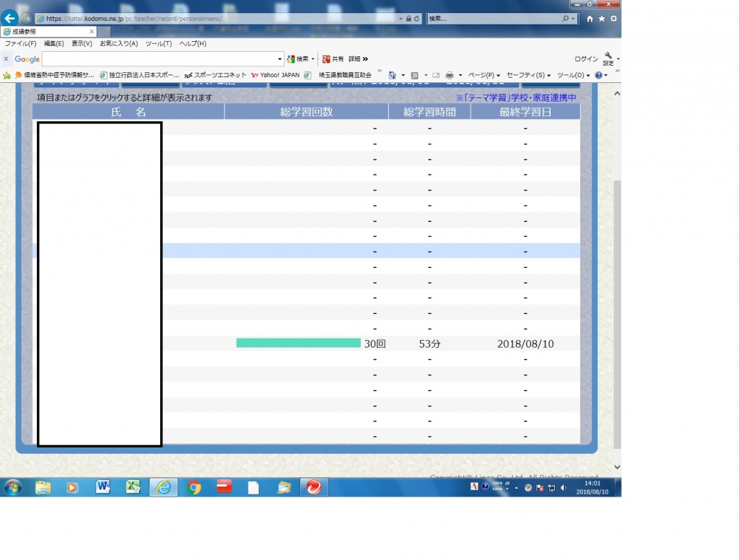The image size is (739, 560).
Task: Open the 独立行政法人日本スポー... favorite link
Action: click(x=139, y=75)
